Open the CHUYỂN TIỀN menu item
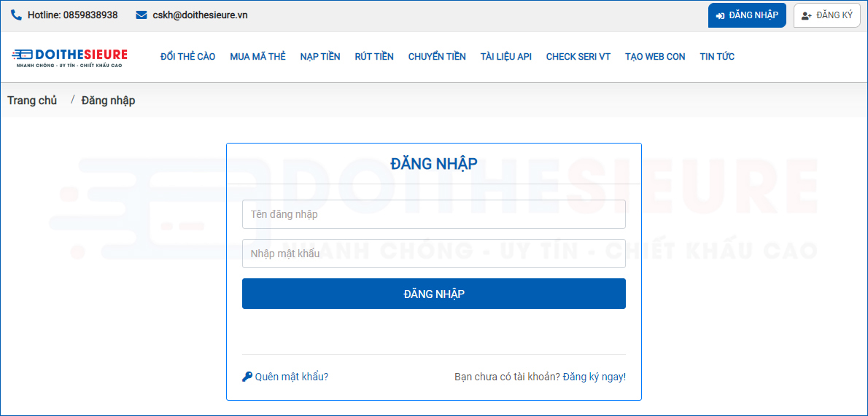 [x=437, y=57]
